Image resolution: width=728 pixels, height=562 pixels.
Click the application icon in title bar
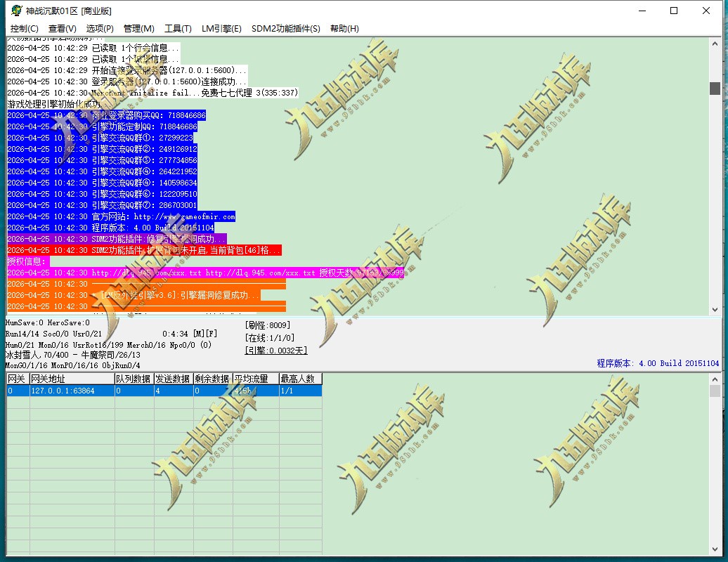coord(17,11)
